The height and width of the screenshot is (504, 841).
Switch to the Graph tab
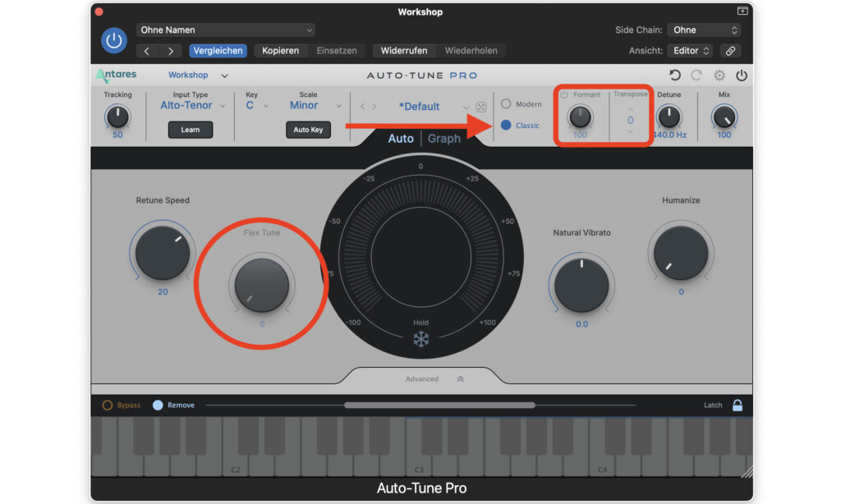point(444,139)
